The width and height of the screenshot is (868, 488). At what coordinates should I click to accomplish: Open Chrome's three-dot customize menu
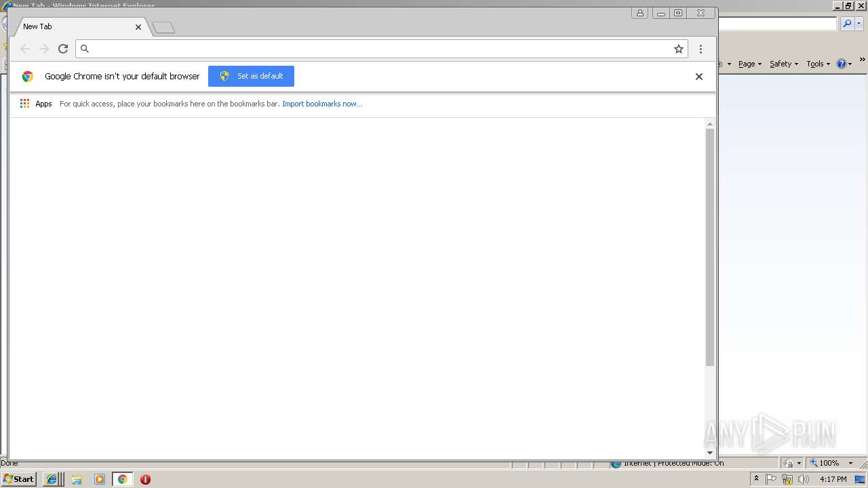[701, 49]
